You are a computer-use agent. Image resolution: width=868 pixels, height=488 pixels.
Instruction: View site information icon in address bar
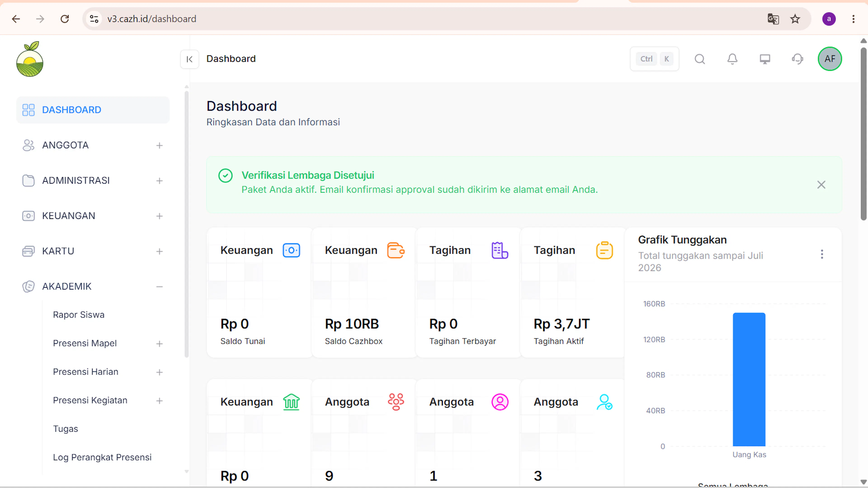point(94,19)
